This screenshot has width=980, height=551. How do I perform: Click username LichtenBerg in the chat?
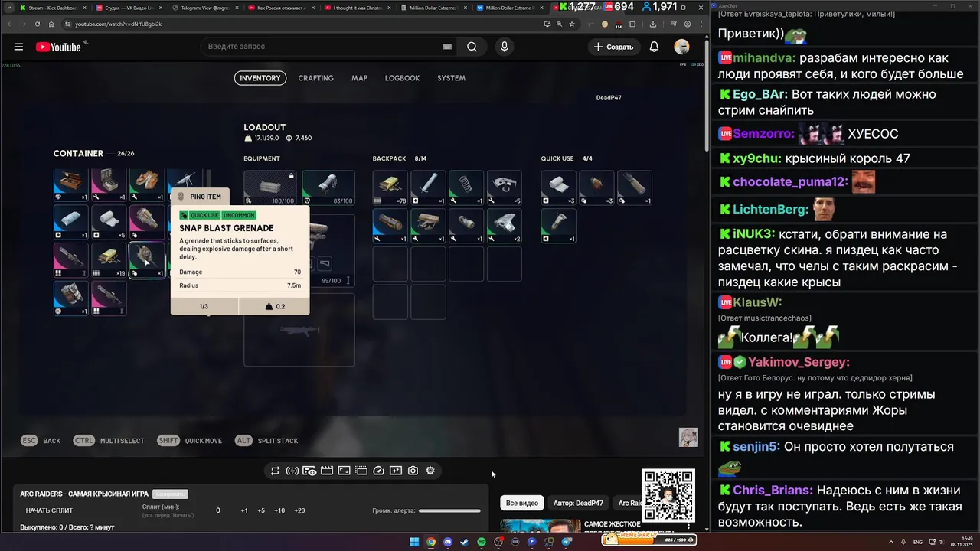pyautogui.click(x=771, y=209)
